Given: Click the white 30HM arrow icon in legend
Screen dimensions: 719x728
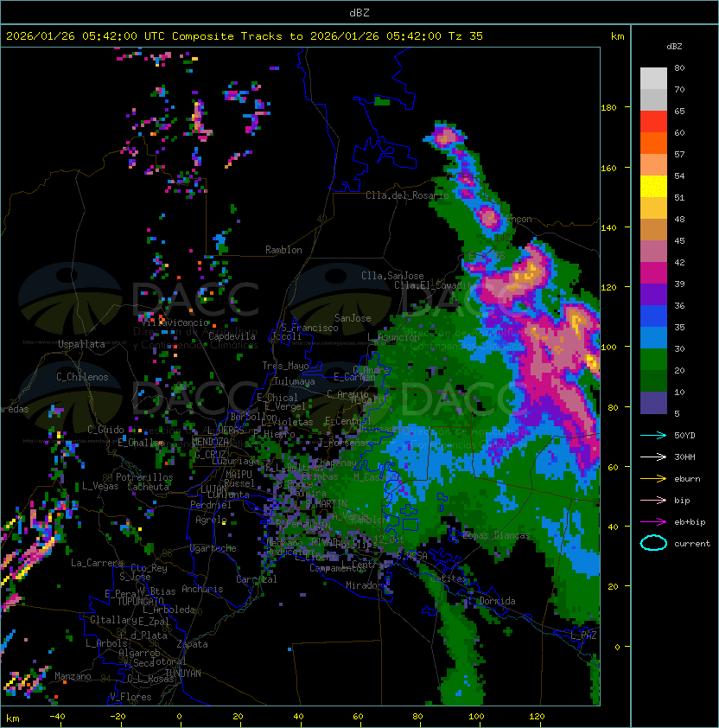Looking at the screenshot, I should (653, 457).
